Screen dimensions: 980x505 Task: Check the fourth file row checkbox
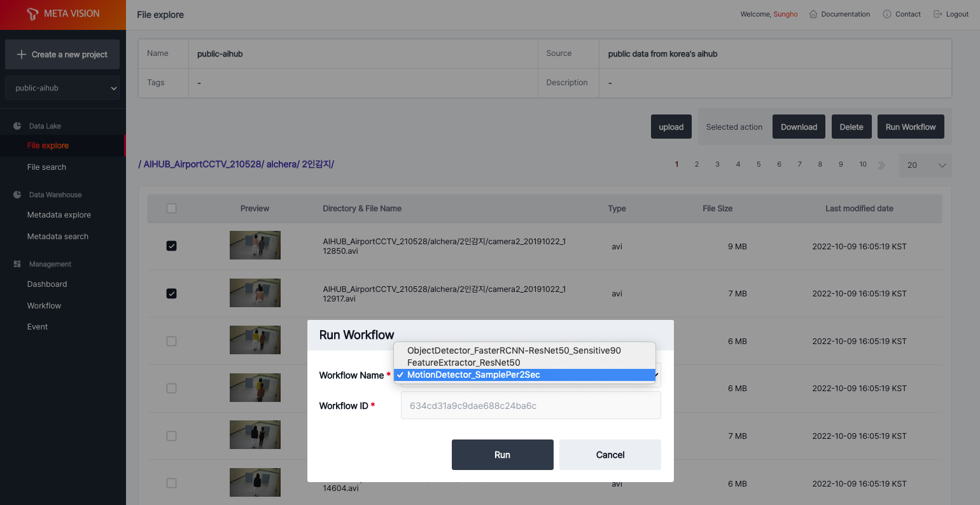(171, 388)
